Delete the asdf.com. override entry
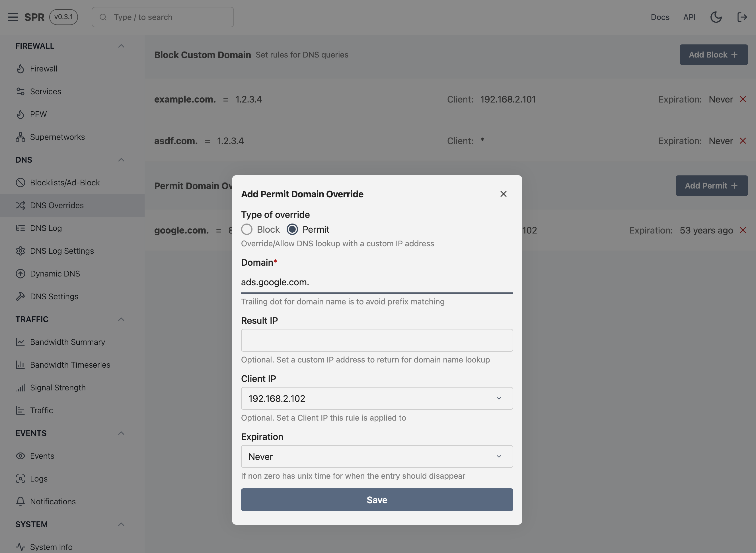The height and width of the screenshot is (553, 756). tap(743, 141)
